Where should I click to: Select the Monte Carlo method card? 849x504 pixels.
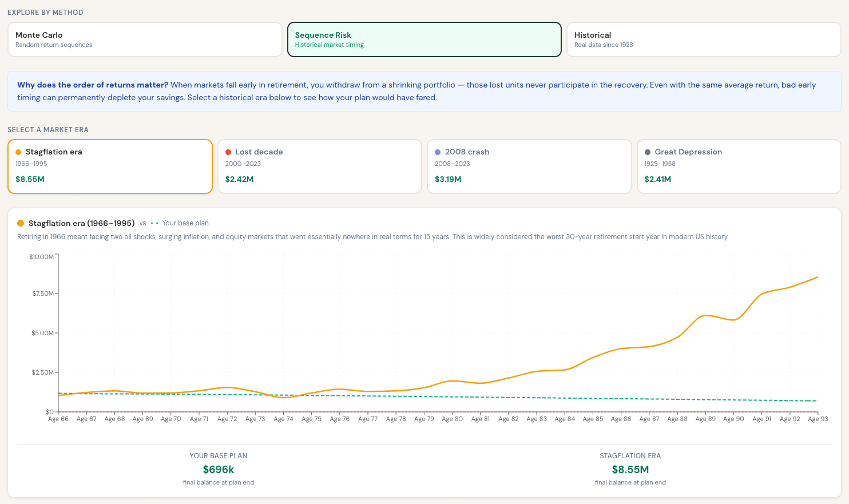145,39
